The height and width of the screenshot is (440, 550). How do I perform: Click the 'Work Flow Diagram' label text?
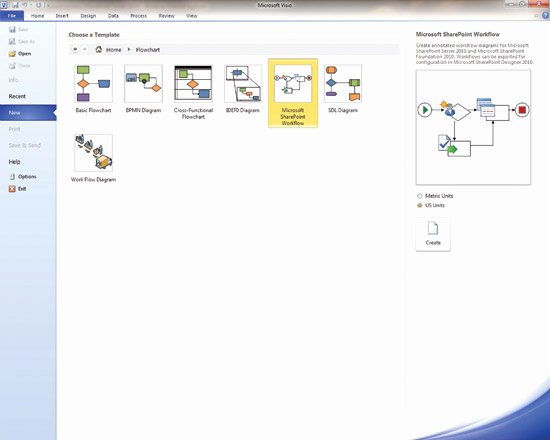(93, 180)
